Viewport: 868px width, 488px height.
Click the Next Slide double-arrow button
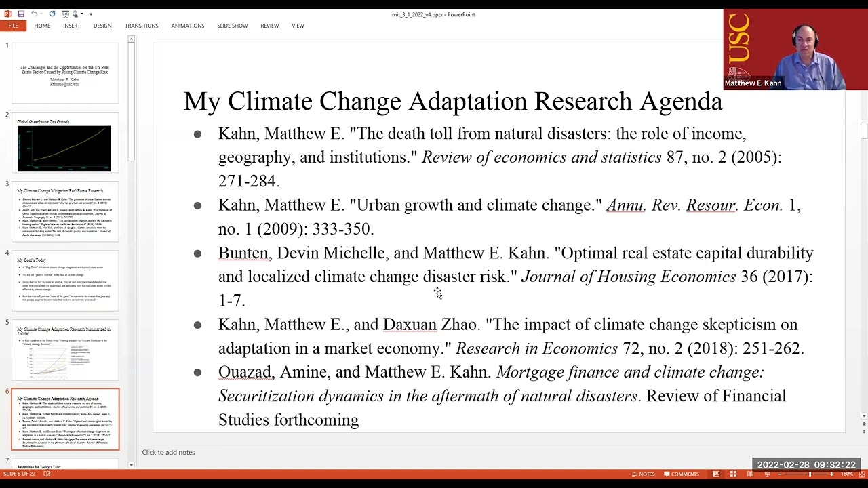863,431
